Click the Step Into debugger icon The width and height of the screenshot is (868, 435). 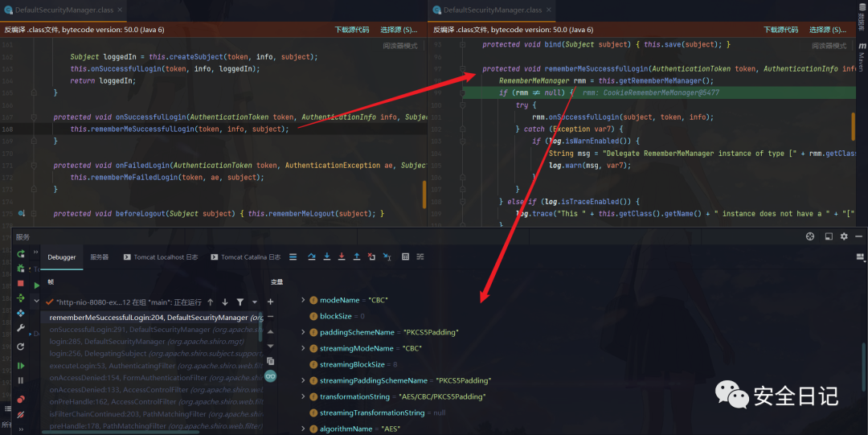pyautogui.click(x=326, y=257)
